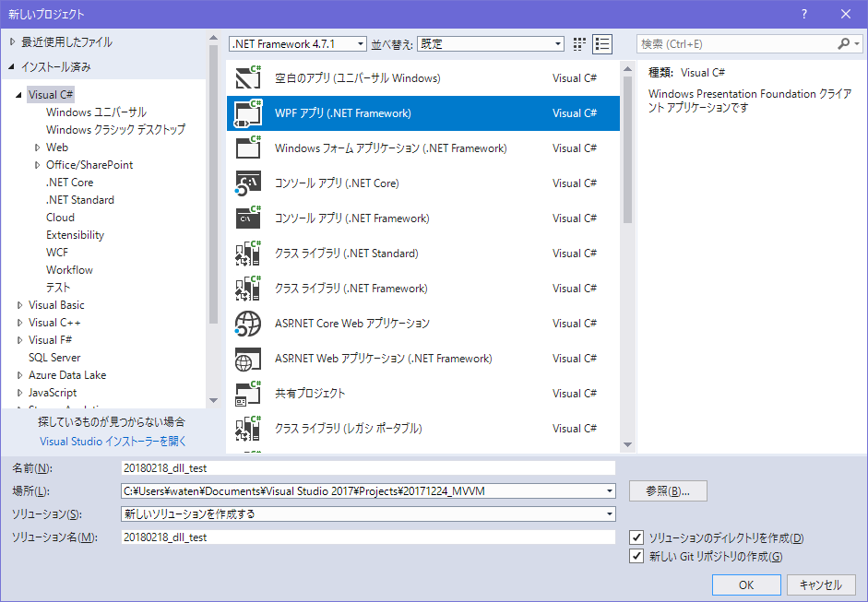
Task: Select the SQL Server category
Action: pos(54,358)
